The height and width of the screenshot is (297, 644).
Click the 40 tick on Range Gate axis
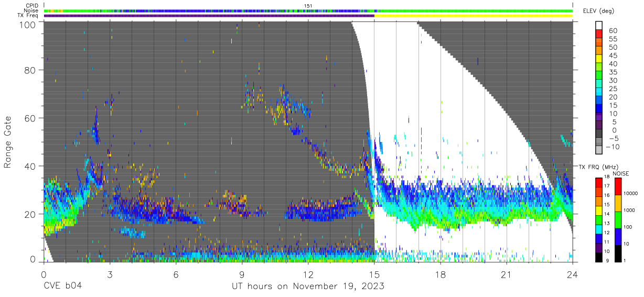point(30,166)
